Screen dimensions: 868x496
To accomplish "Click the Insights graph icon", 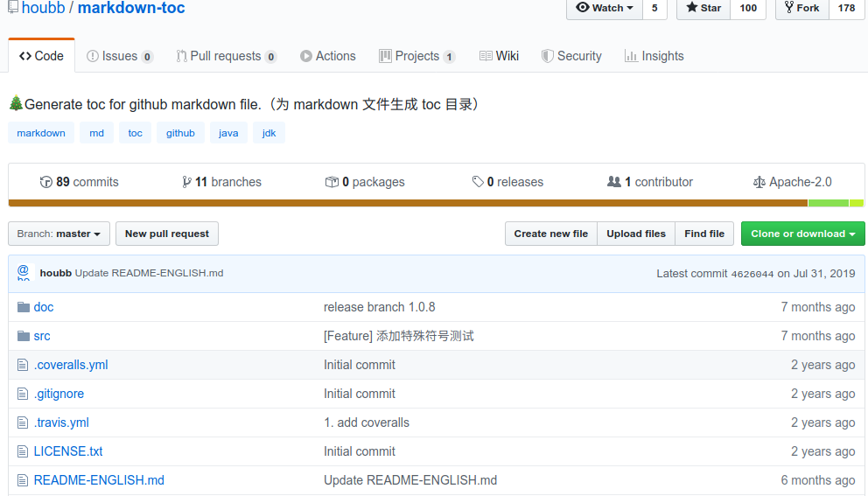I will (631, 56).
